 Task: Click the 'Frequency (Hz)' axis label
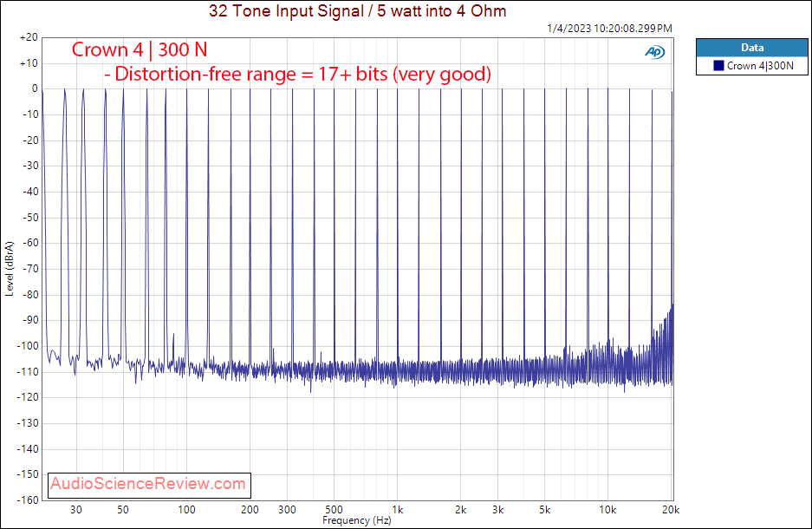[x=357, y=520]
